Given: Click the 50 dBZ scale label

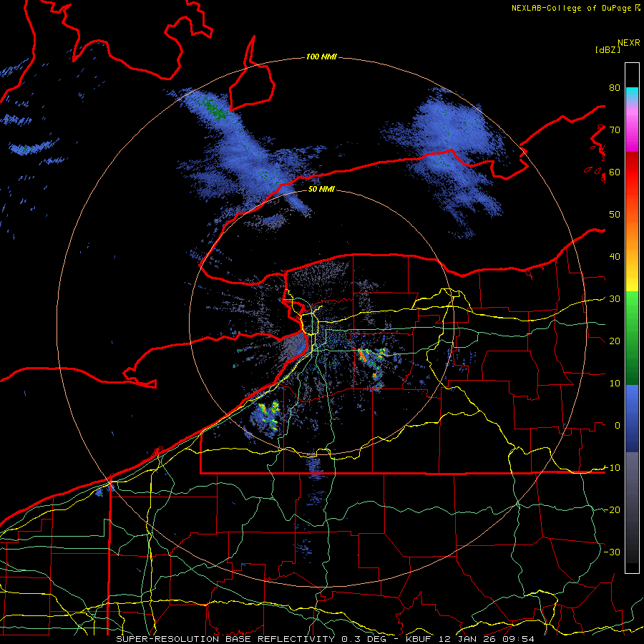Looking at the screenshot, I should click(615, 215).
